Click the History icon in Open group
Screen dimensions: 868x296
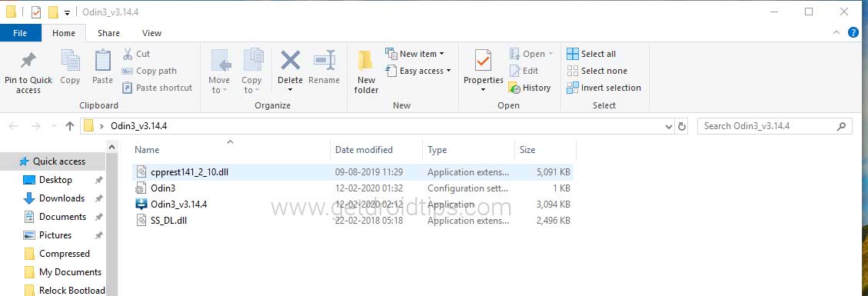click(515, 88)
